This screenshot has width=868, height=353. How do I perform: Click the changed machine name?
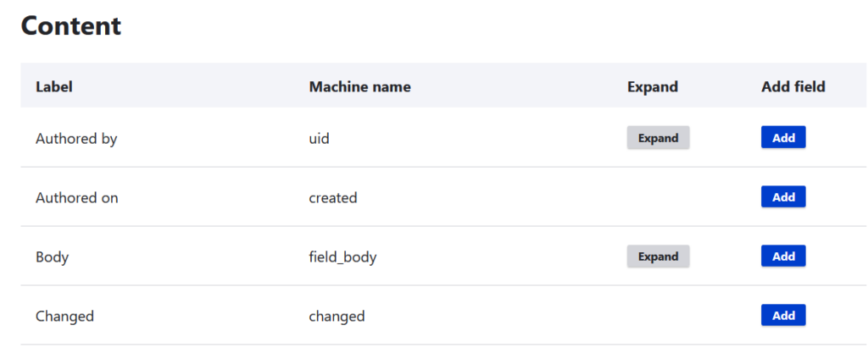coord(337,317)
